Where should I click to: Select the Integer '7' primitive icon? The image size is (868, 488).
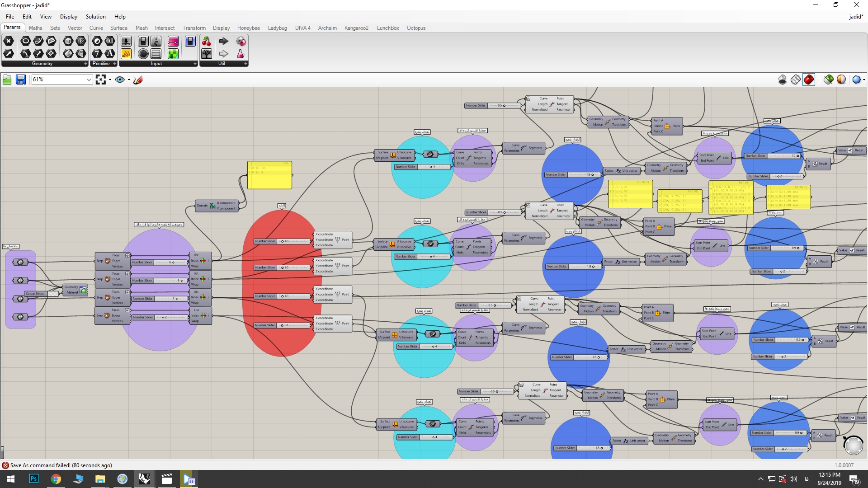97,54
